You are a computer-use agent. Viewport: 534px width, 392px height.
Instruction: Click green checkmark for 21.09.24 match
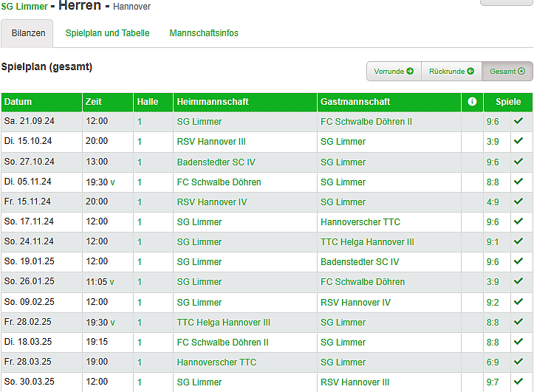click(518, 121)
